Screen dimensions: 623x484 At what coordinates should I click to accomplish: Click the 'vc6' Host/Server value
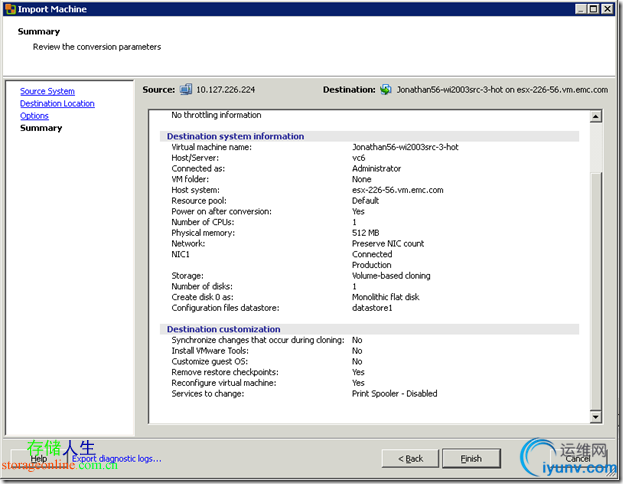coord(358,158)
